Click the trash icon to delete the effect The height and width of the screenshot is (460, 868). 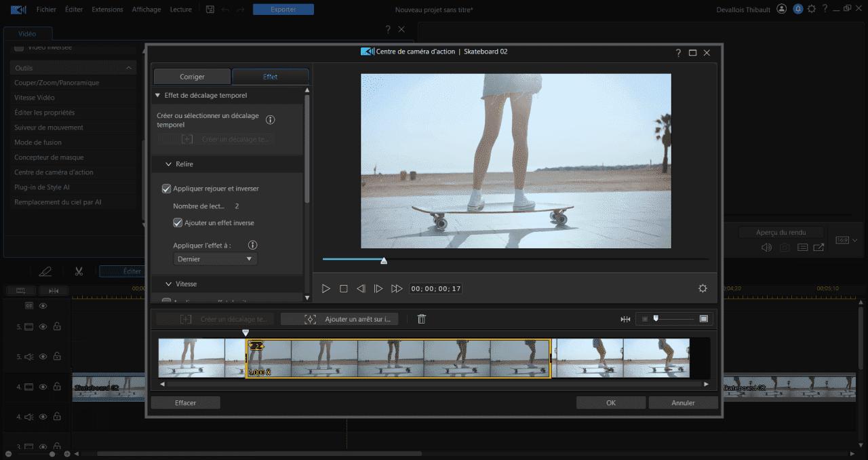pos(421,318)
